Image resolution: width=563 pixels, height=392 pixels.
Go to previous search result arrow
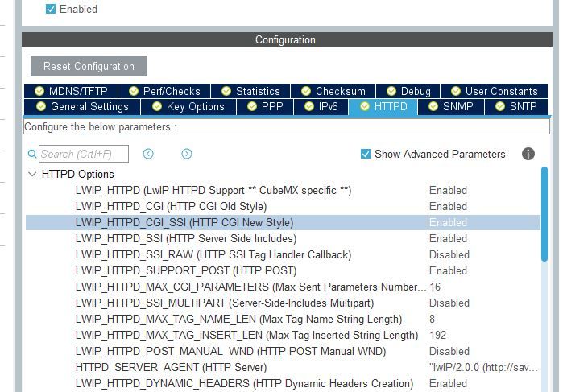pyautogui.click(x=148, y=154)
